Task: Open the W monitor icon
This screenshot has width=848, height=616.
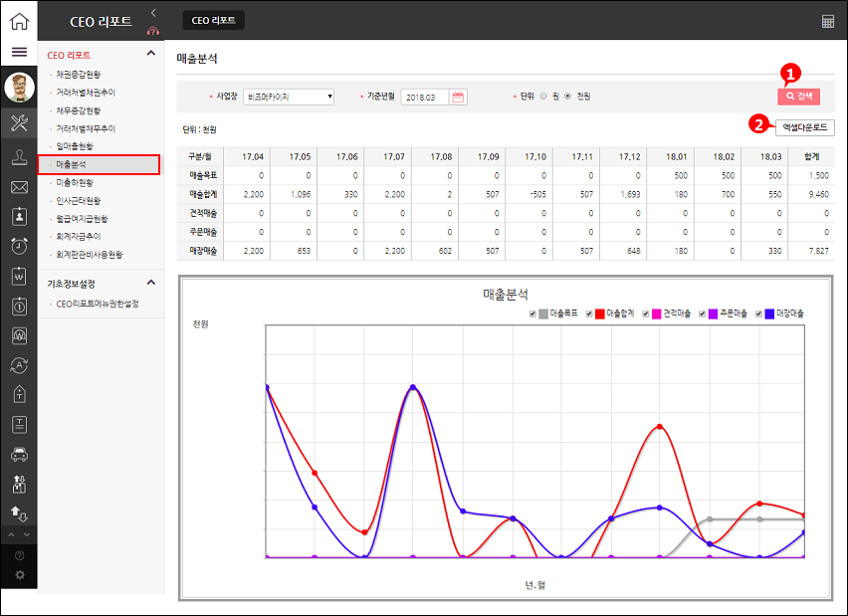Action: click(x=19, y=335)
